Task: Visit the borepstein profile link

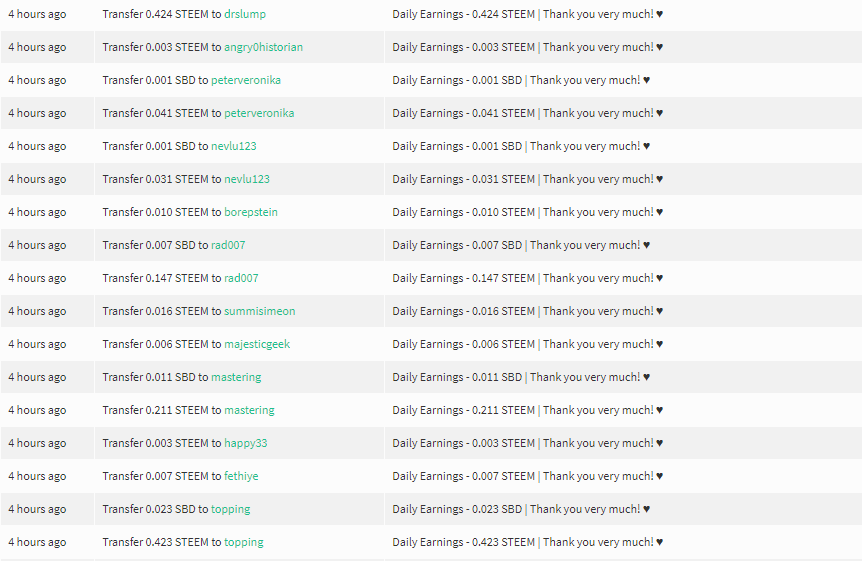Action: (251, 212)
